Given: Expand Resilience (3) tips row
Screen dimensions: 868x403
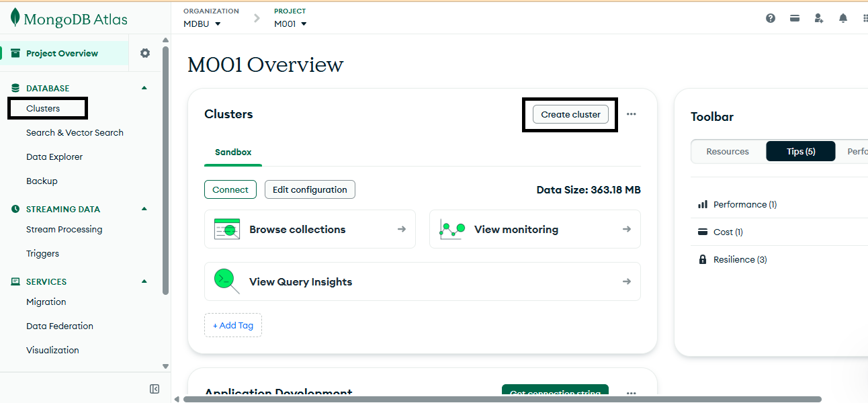Looking at the screenshot, I should 779,259.
